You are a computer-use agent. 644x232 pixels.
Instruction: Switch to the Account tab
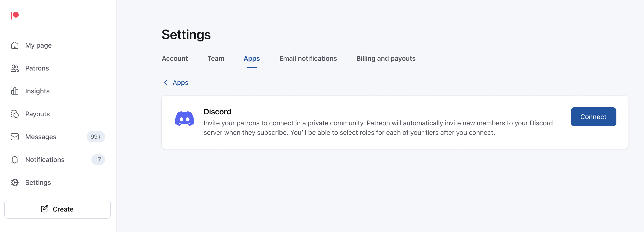(175, 59)
